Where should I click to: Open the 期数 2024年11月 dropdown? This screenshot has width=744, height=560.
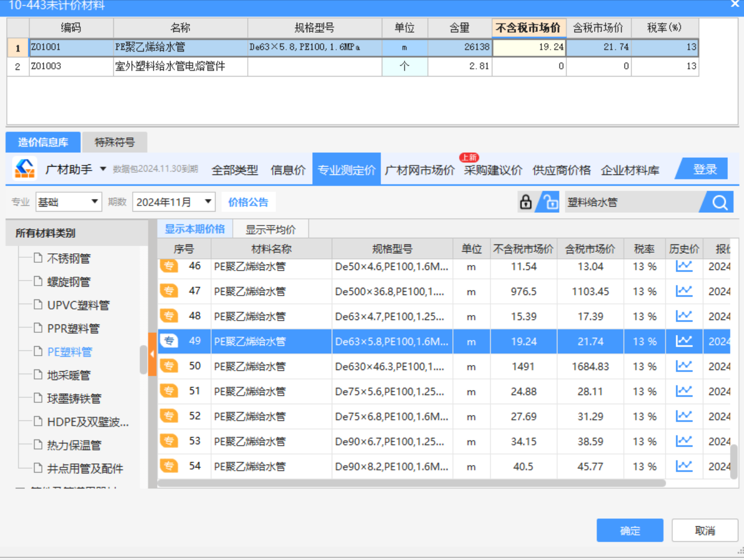(174, 202)
